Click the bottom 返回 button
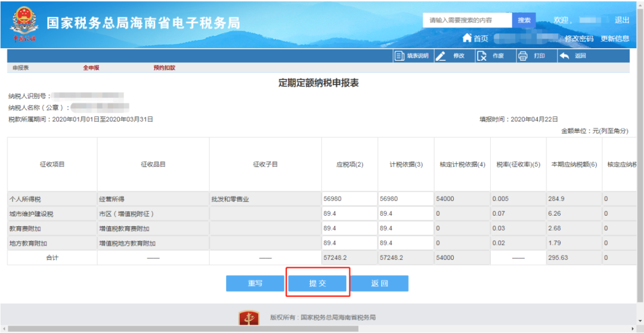 point(379,284)
